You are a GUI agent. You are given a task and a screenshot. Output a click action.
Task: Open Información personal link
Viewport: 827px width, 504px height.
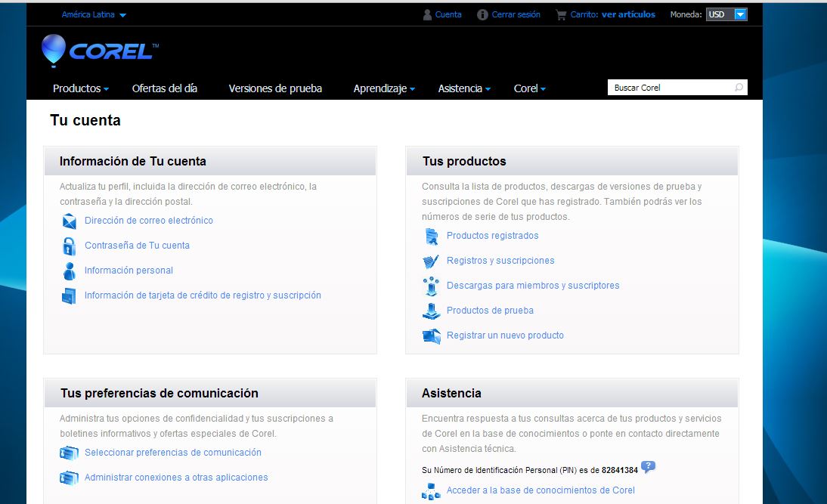pyautogui.click(x=129, y=271)
